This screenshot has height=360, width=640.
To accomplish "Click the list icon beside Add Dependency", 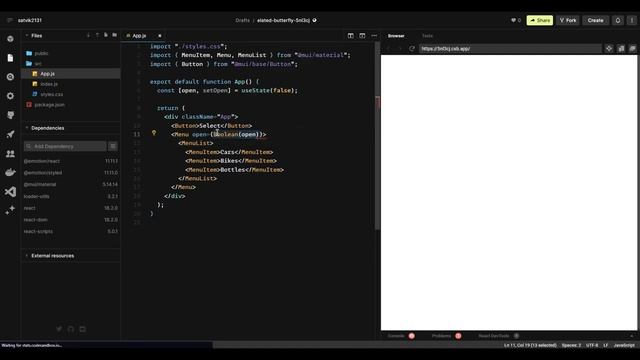I will tap(113, 146).
